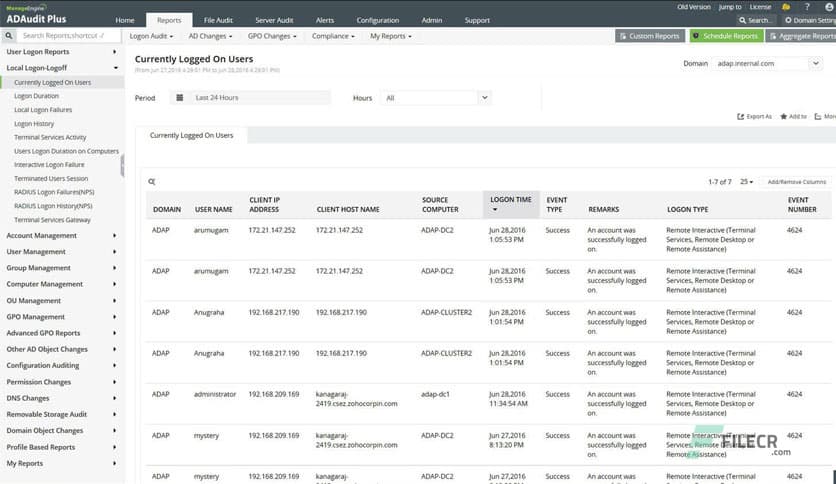Open the Domain dropdown adap.internal.com

(x=767, y=63)
